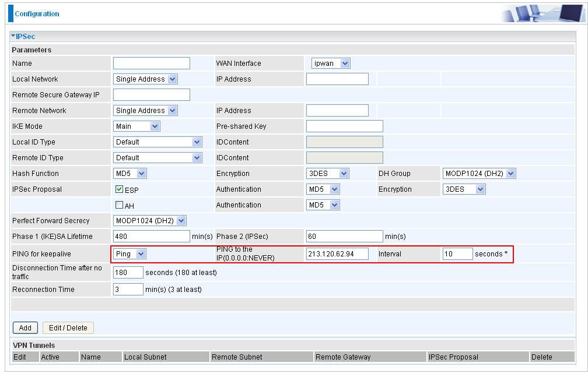The height and width of the screenshot is (391, 588).
Task: Open the WAN Interface dropdown
Action: [x=331, y=64]
